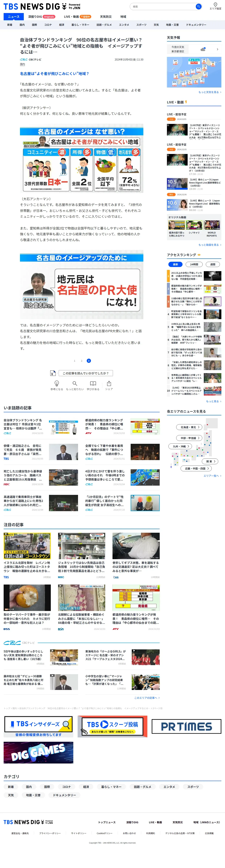Open the スポーツ footer category pill
This screenshot has width=225, height=868.
[193, 787]
